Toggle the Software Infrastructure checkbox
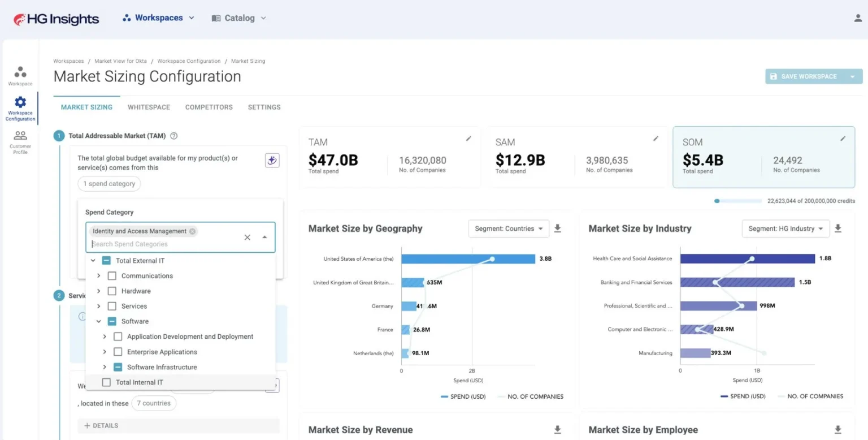 click(x=118, y=367)
